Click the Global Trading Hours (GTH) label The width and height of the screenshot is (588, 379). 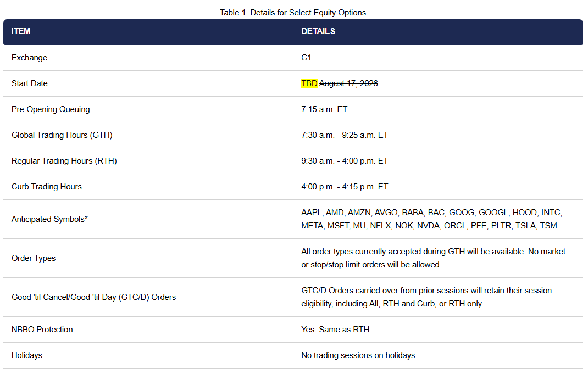[62, 135]
